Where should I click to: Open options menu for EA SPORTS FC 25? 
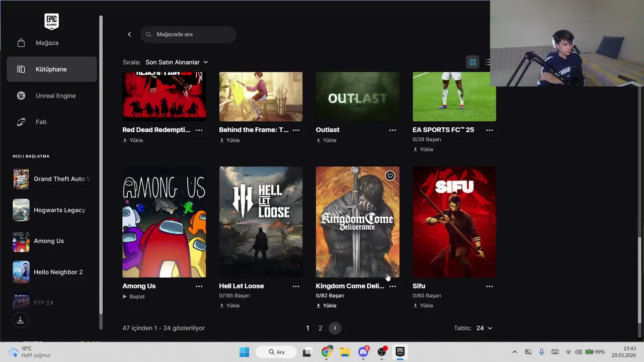[x=490, y=130]
